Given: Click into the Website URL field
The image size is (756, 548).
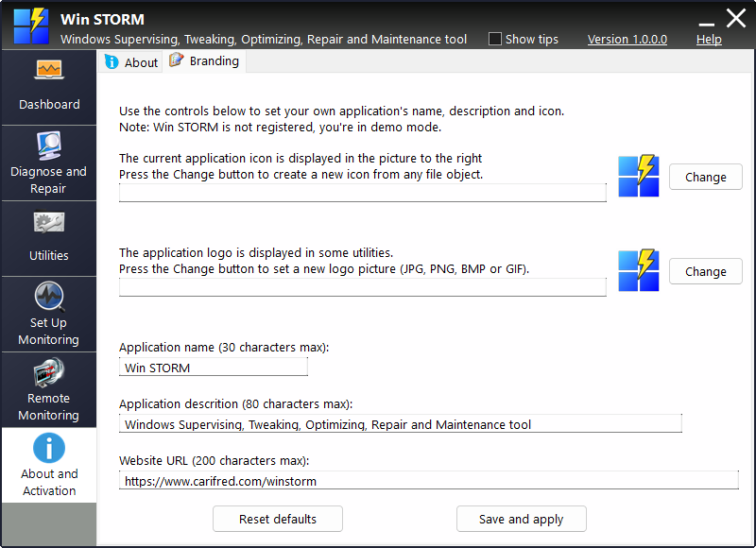Looking at the screenshot, I should pyautogui.click(x=428, y=481).
